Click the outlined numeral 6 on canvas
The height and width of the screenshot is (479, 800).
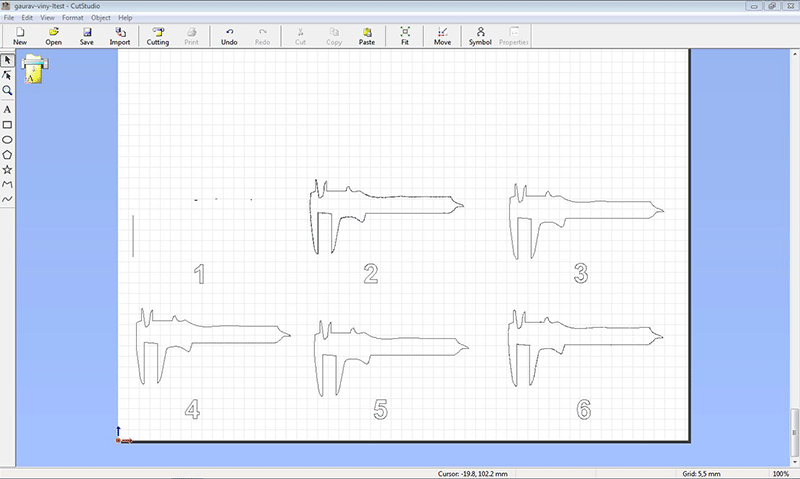click(x=584, y=409)
